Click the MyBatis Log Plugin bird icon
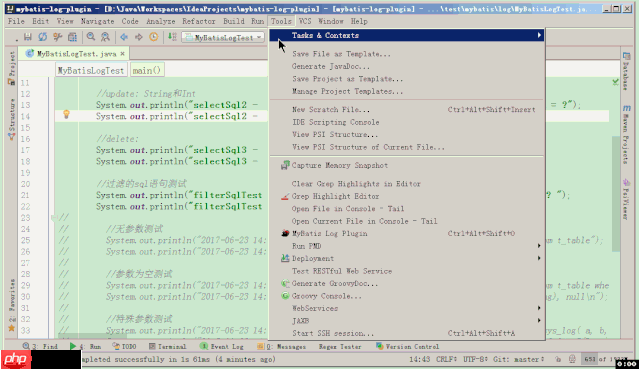The height and width of the screenshot is (369, 639). click(285, 233)
